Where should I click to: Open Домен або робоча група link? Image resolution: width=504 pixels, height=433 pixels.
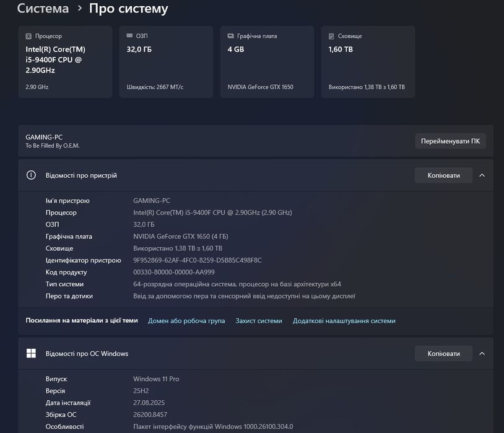(186, 321)
